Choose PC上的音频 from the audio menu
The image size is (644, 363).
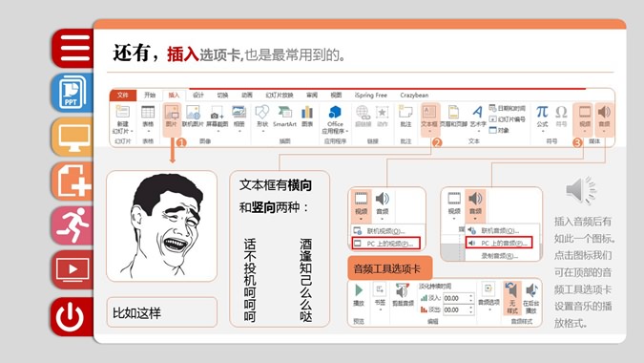[x=499, y=243]
